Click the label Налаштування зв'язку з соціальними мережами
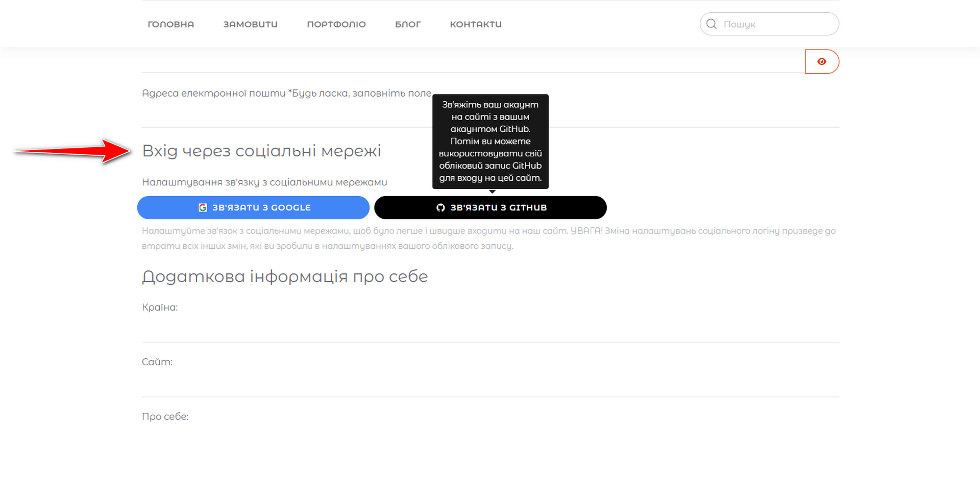Image resolution: width=980 pixels, height=492 pixels. point(264,182)
